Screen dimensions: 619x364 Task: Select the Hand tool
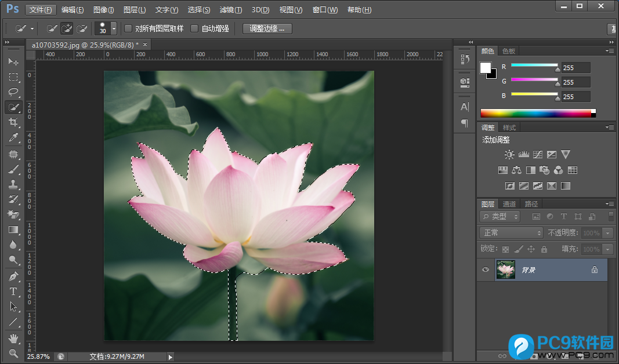pyautogui.click(x=13, y=338)
